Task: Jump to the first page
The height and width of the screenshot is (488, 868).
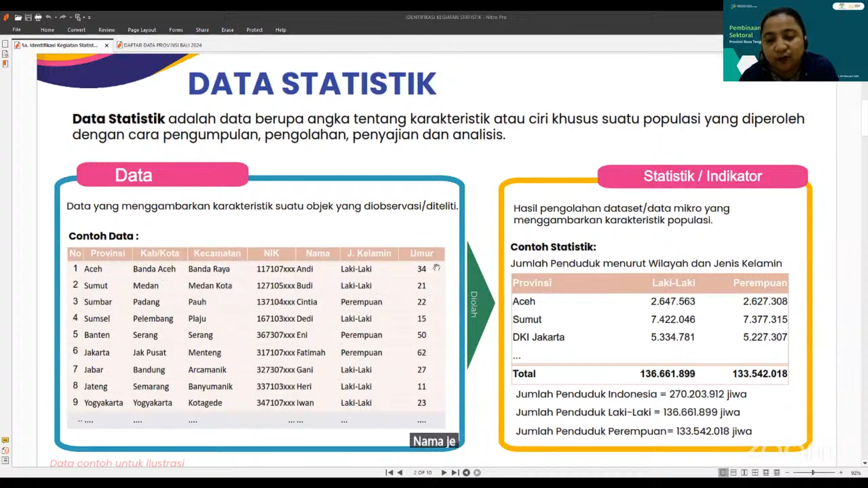Action: click(389, 473)
